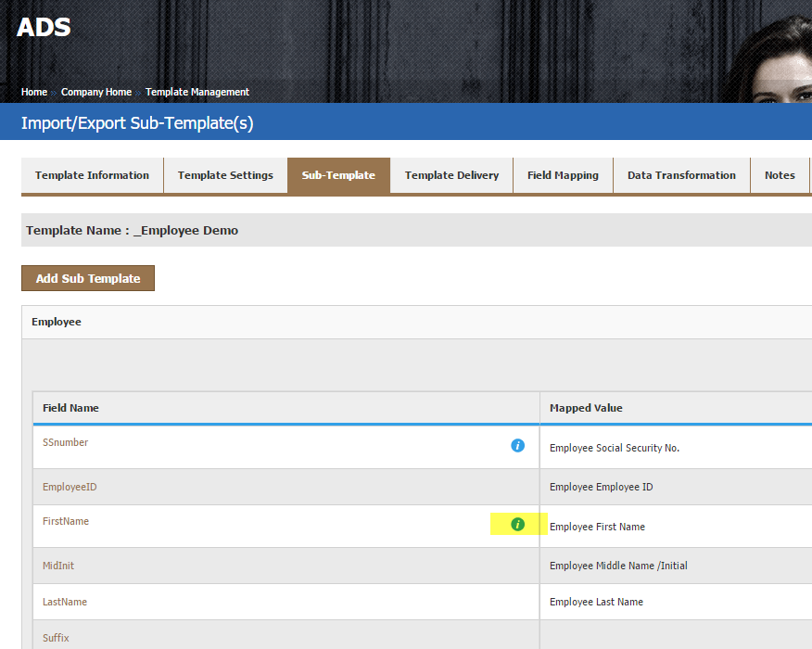Image resolution: width=812 pixels, height=649 pixels.
Task: Click the green info icon beside FirstName
Action: [517, 525]
